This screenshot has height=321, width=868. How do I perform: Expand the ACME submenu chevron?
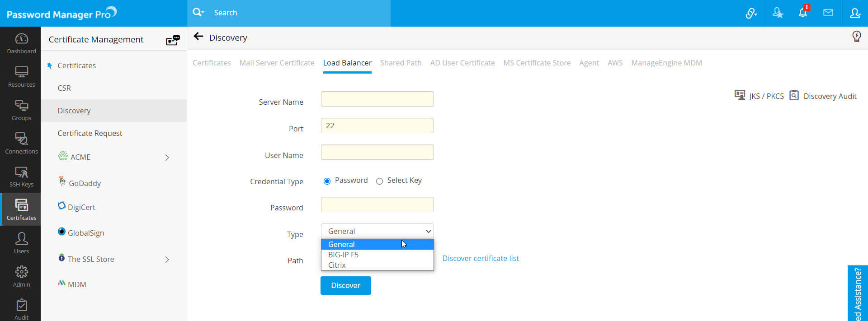(167, 158)
